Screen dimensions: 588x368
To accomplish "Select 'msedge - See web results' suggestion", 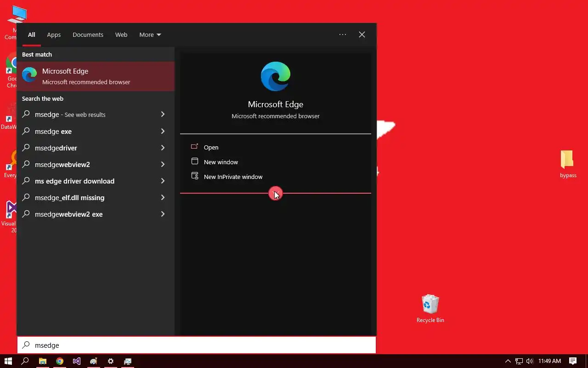I will point(96,115).
